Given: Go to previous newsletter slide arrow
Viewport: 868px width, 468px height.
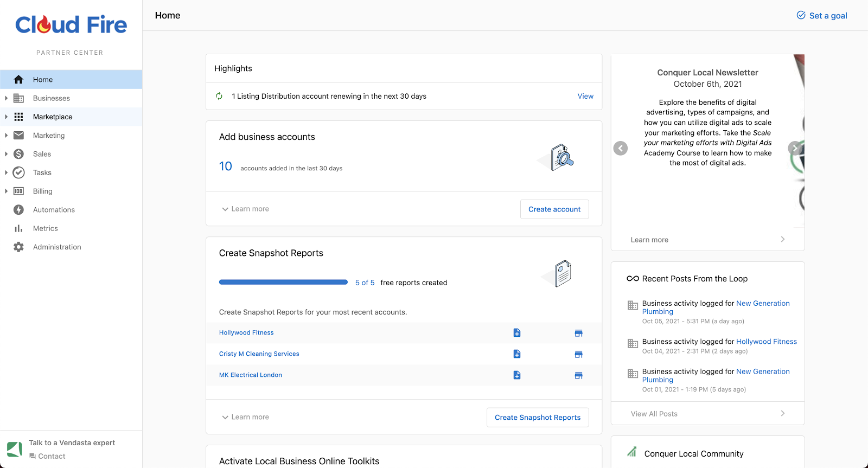Looking at the screenshot, I should point(621,148).
